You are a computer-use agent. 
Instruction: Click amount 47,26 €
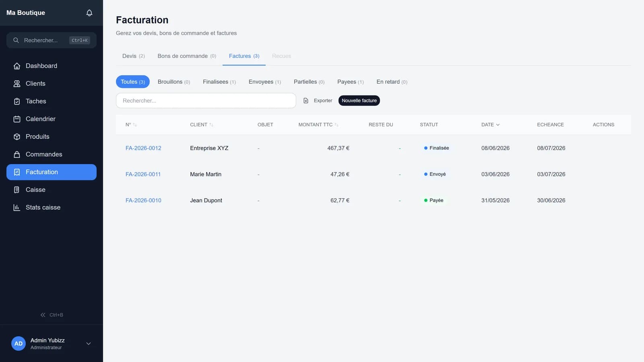coord(340,174)
